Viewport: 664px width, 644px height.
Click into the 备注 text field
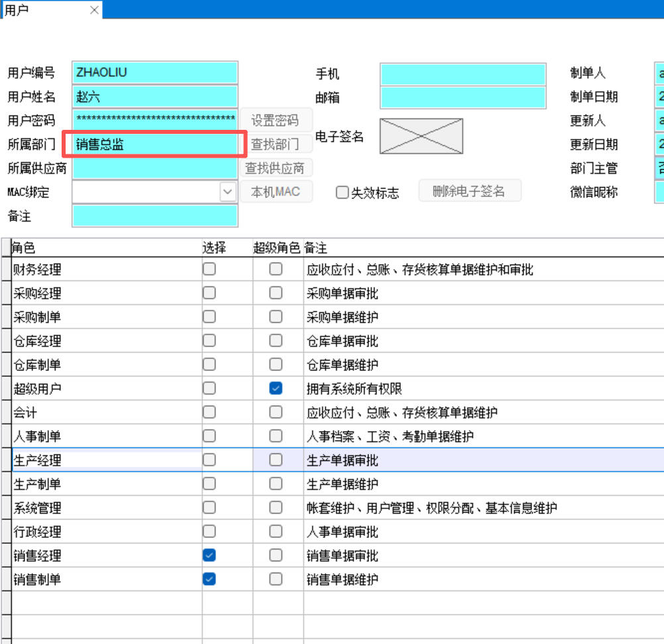click(x=155, y=216)
